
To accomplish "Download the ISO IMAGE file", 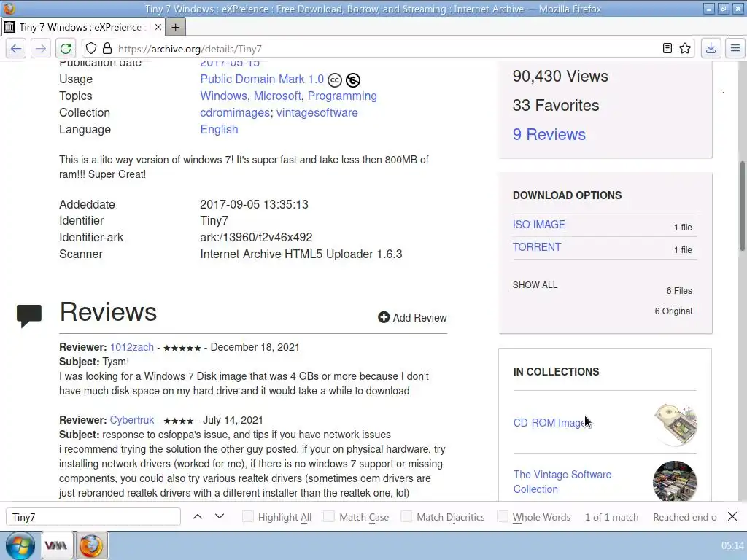I will point(539,225).
